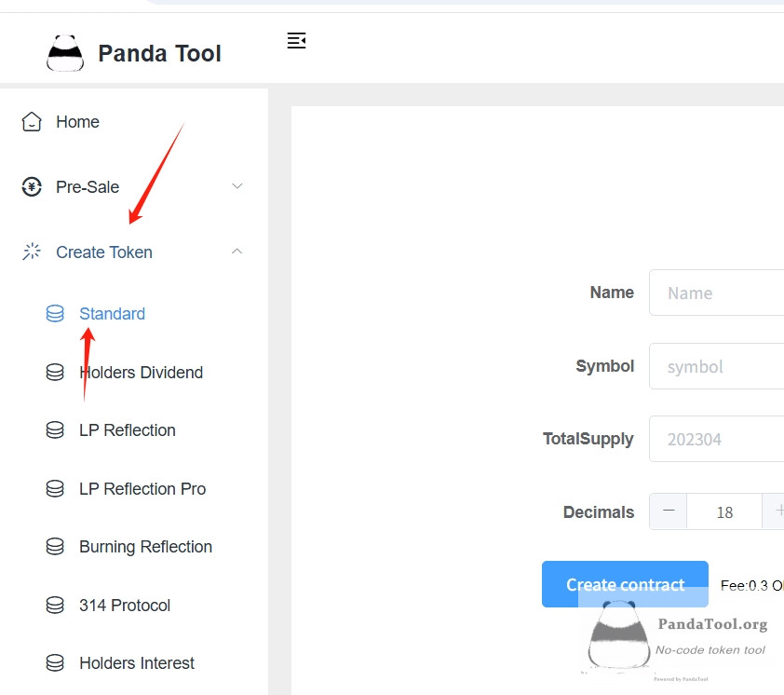Click the coin stack icon beside Burning Reflection
The image size is (784, 695).
point(55,547)
